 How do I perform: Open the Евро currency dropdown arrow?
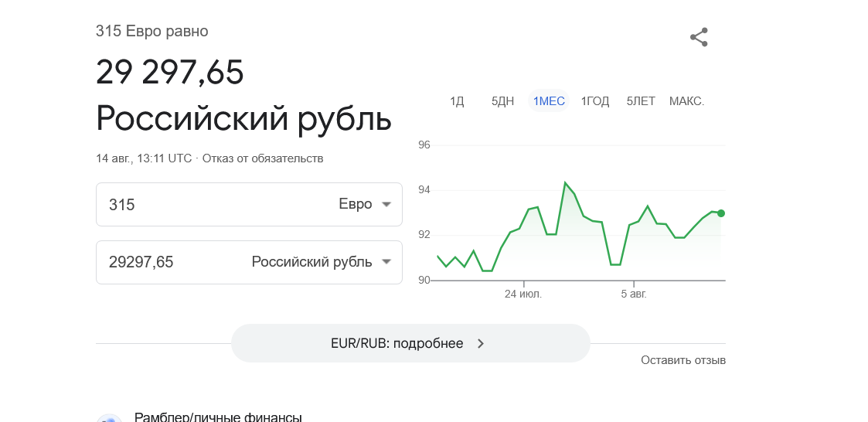pyautogui.click(x=386, y=204)
